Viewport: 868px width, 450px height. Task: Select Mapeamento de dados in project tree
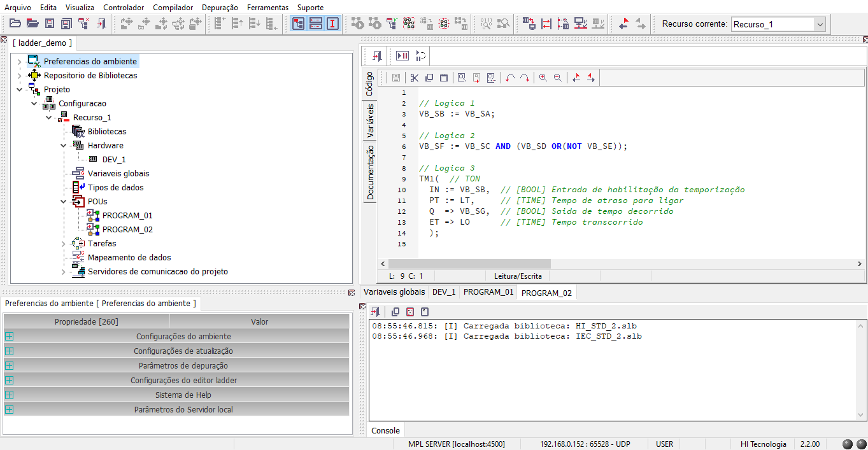pos(129,258)
